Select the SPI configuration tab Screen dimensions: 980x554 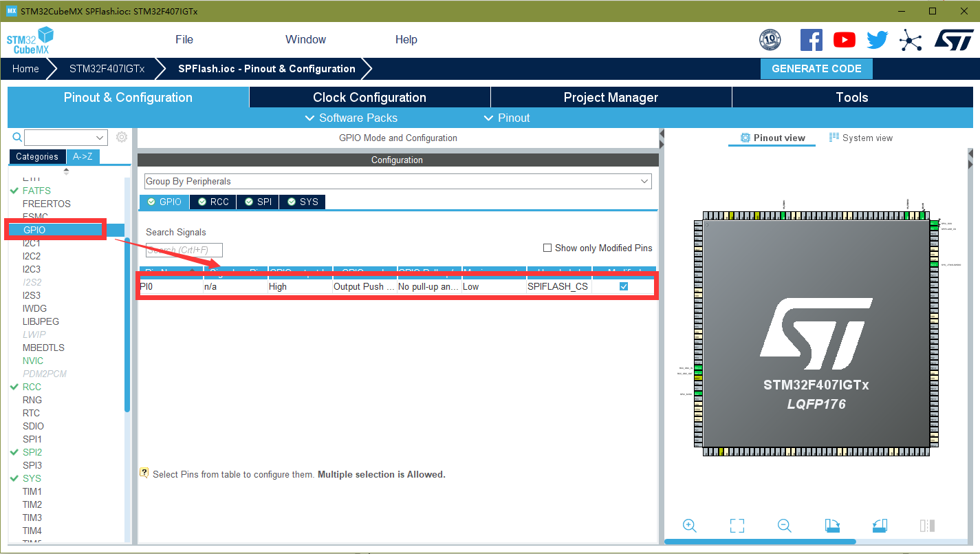(x=258, y=202)
